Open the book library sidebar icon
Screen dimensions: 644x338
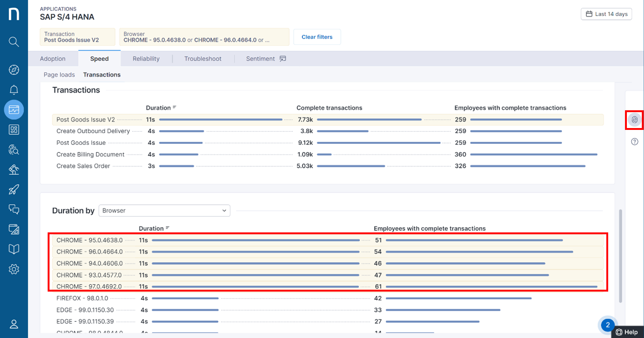(x=14, y=249)
